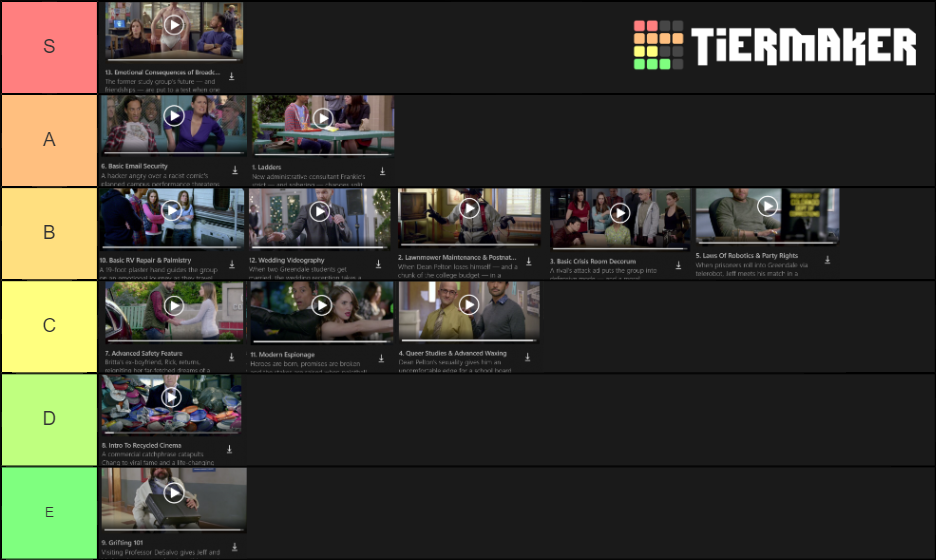The image size is (936, 560).
Task: Play Basic RV Repair & Palmistry episode
Action: click(x=171, y=210)
